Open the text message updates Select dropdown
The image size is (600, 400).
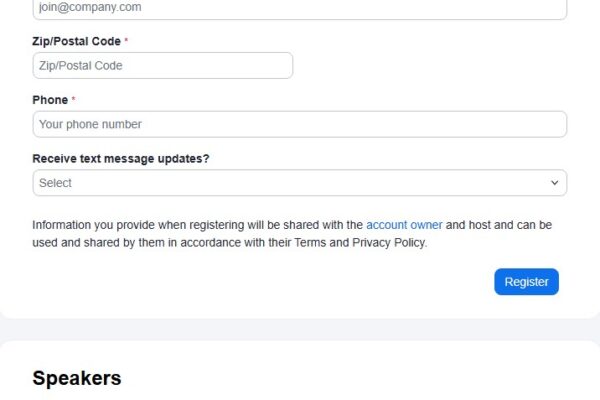pyautogui.click(x=299, y=183)
